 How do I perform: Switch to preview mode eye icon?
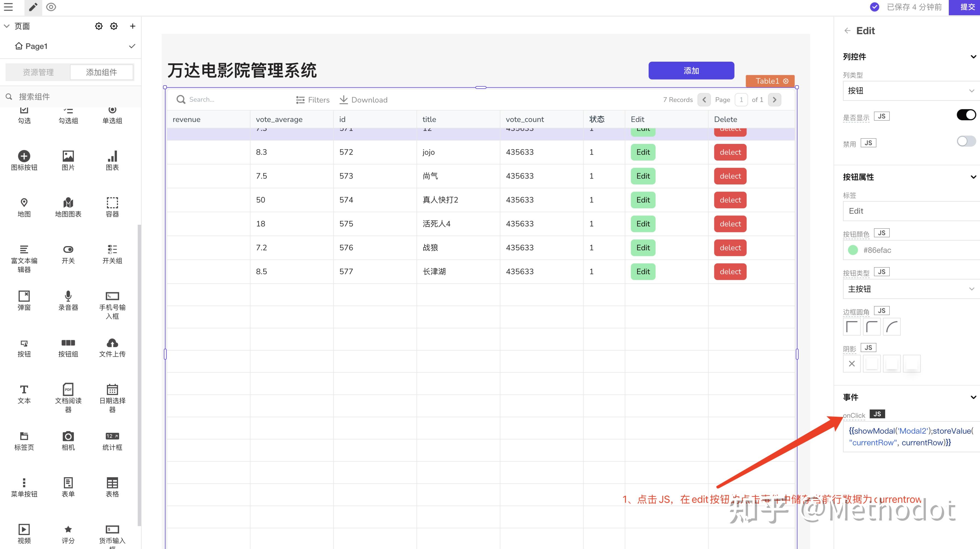(51, 7)
